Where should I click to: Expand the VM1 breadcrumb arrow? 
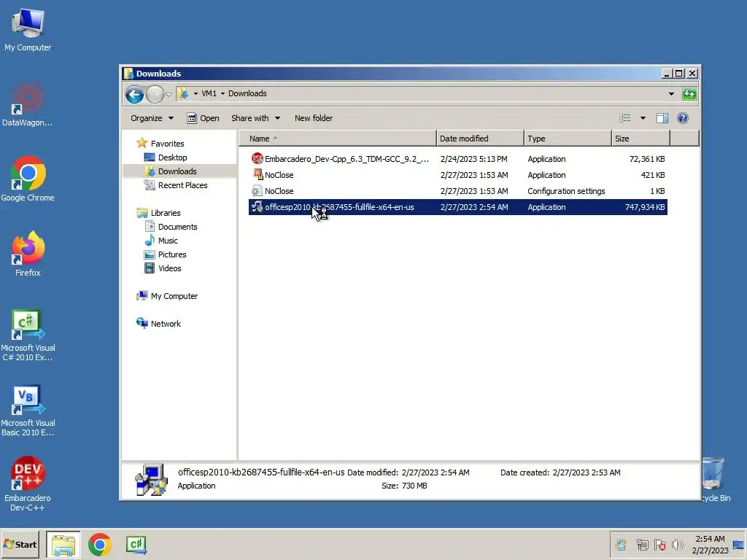tap(222, 94)
